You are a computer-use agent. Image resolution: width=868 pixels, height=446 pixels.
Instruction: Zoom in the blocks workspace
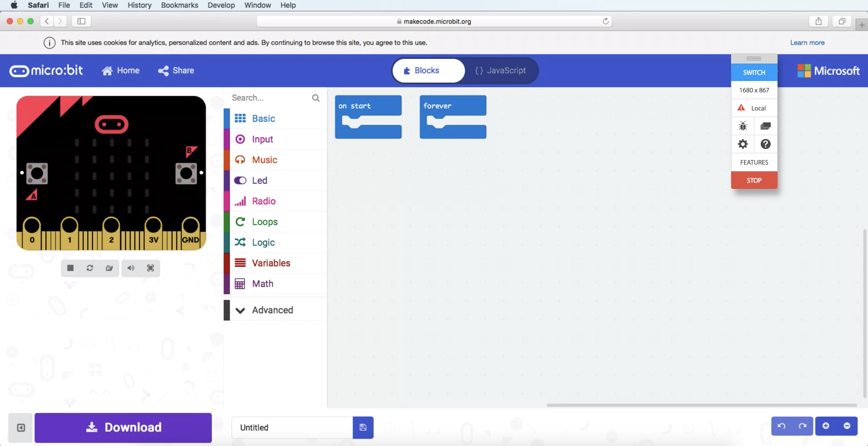pos(826,426)
